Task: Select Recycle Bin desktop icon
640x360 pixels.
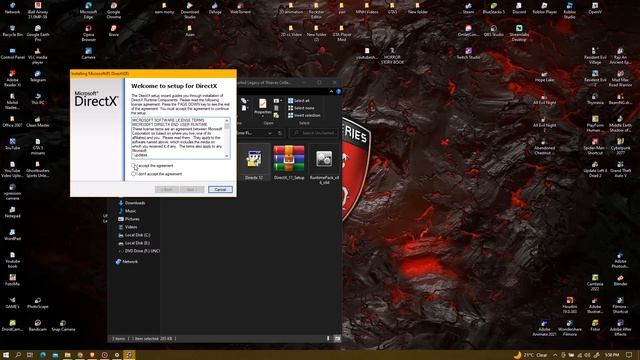Action: tap(13, 31)
